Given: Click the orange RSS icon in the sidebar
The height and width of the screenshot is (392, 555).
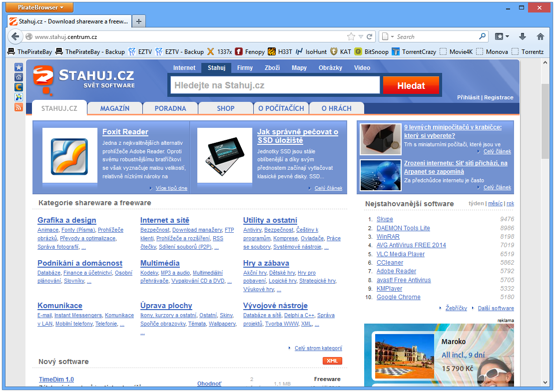Looking at the screenshot, I should coord(18,107).
